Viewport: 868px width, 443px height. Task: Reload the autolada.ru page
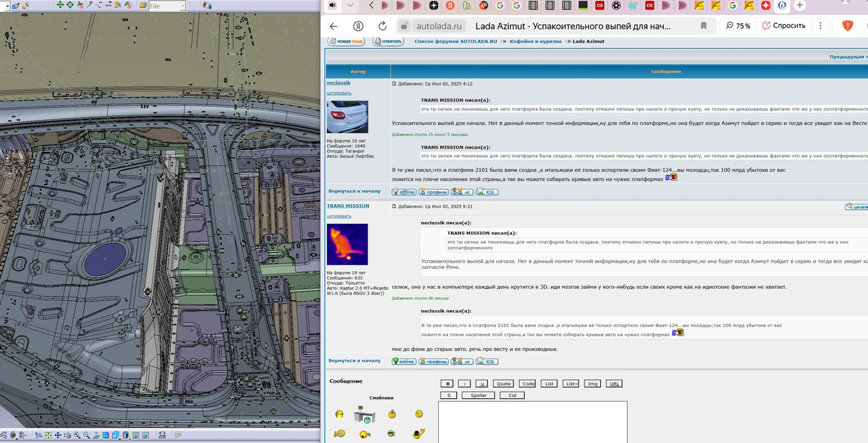pyautogui.click(x=382, y=26)
